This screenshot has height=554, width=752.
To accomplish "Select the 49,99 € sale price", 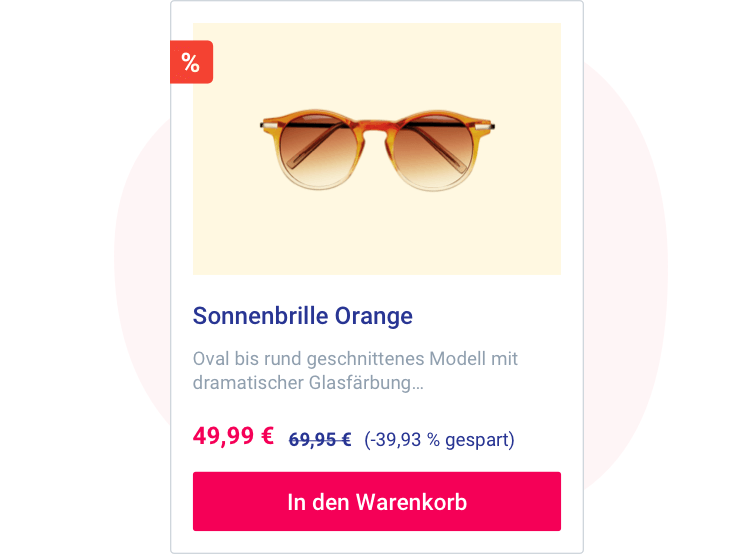I will [x=234, y=436].
